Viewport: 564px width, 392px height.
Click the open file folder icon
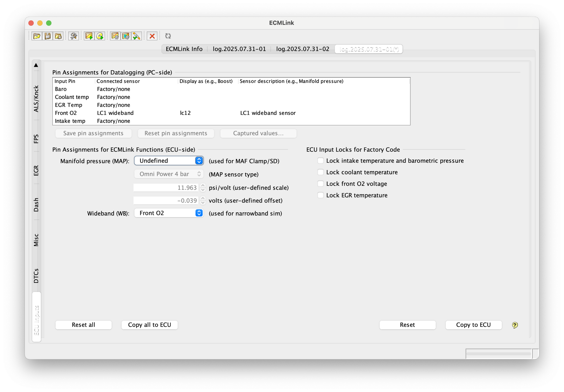coord(37,36)
